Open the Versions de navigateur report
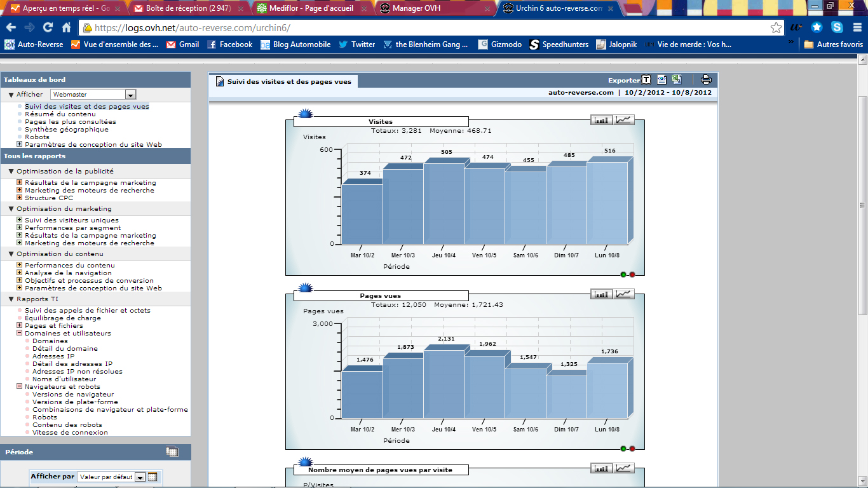Screen dimensions: 868x488 73,395
